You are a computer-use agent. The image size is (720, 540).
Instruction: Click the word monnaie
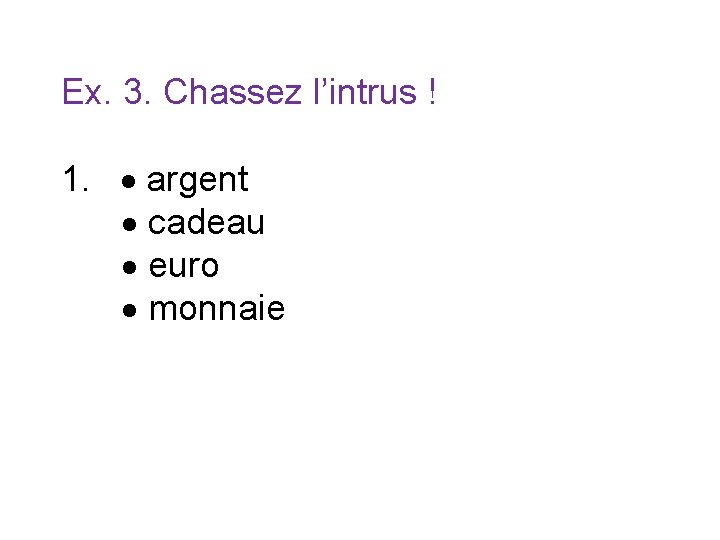(216, 310)
